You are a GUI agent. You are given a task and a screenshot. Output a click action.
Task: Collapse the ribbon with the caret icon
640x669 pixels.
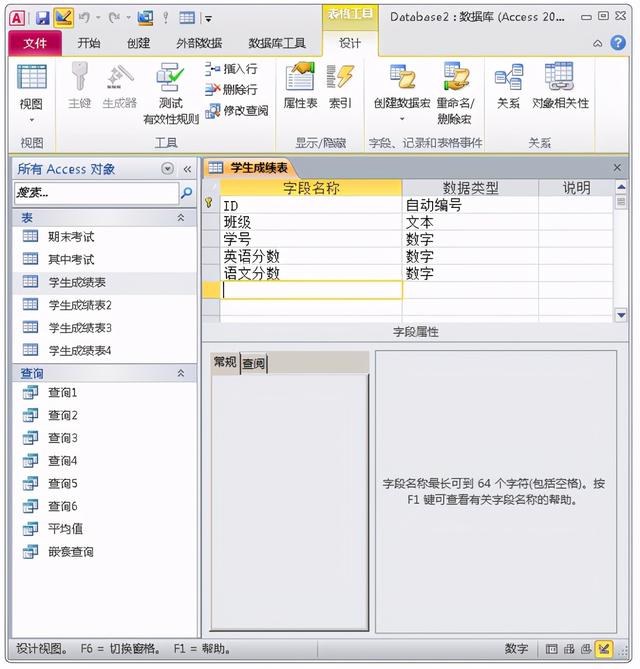tap(598, 43)
